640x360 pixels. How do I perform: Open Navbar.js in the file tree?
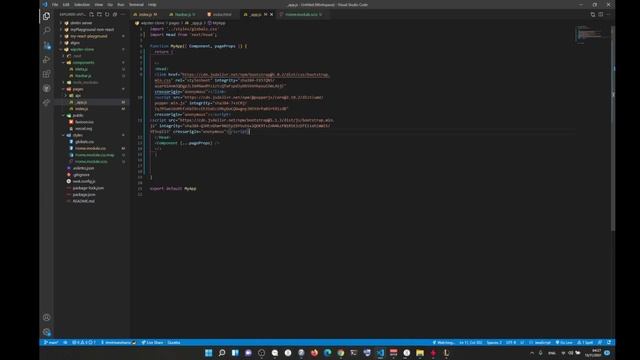pyautogui.click(x=83, y=76)
